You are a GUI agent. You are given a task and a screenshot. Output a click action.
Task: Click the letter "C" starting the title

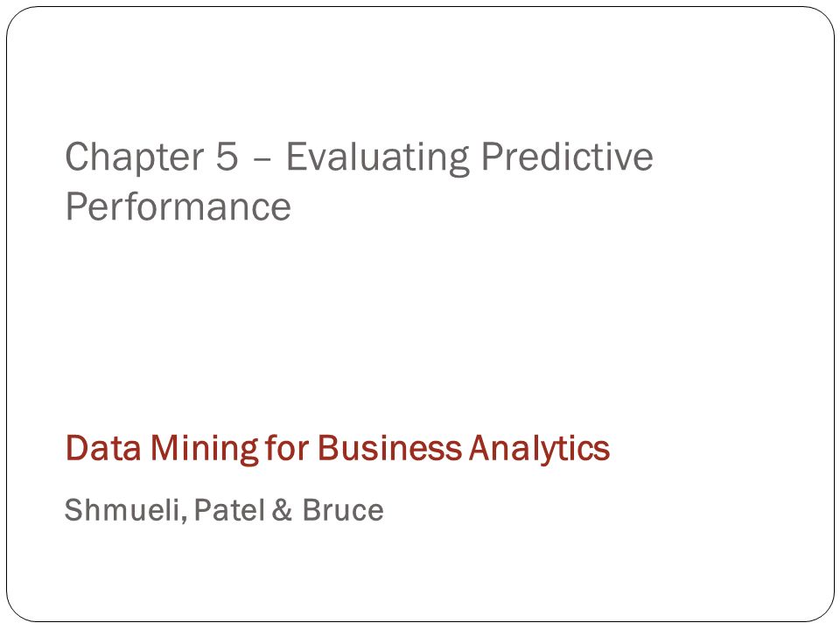tap(77, 157)
